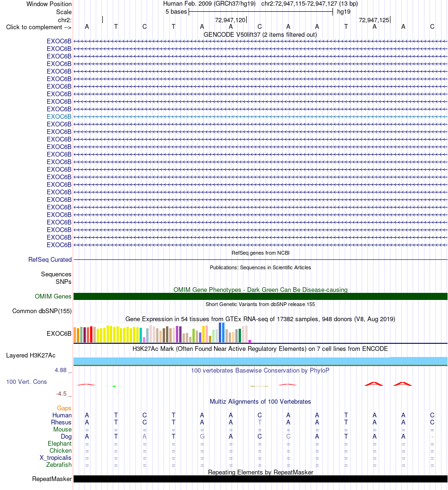This screenshot has width=448, height=490.
Task: Click the Chicken alignment row label
Action: [x=61, y=451]
